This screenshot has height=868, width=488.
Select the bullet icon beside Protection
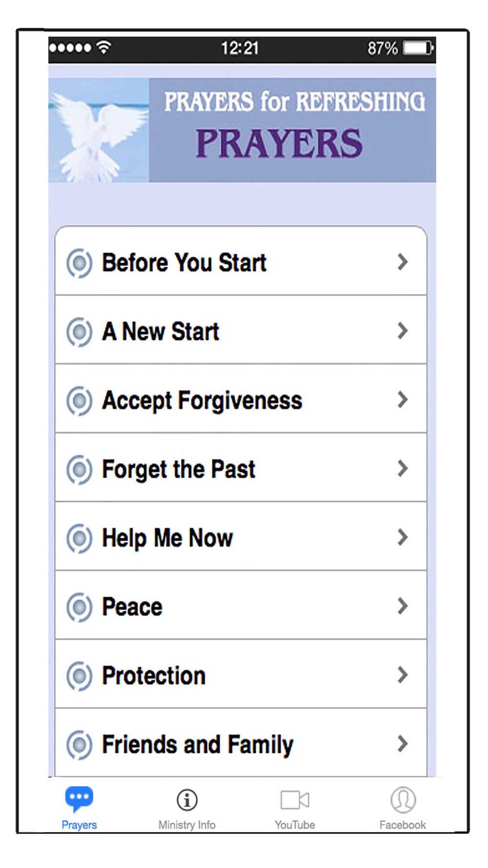(79, 676)
